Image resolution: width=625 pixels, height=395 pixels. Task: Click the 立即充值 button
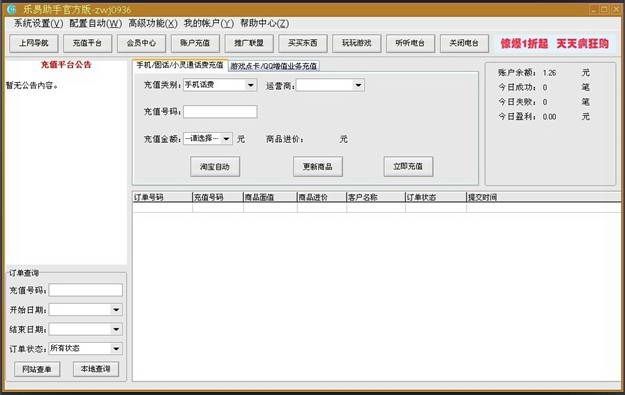(408, 167)
